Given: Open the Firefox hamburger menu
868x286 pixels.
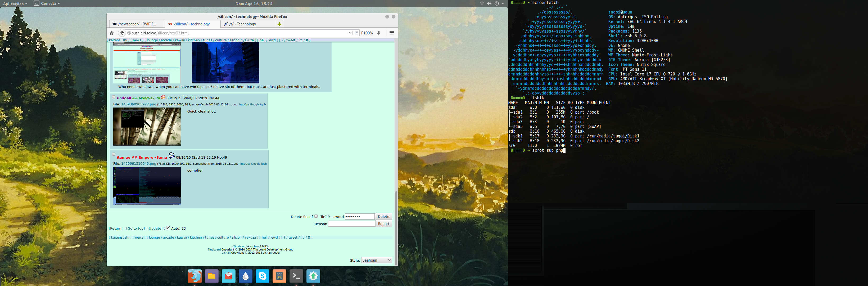Looking at the screenshot, I should (x=392, y=33).
